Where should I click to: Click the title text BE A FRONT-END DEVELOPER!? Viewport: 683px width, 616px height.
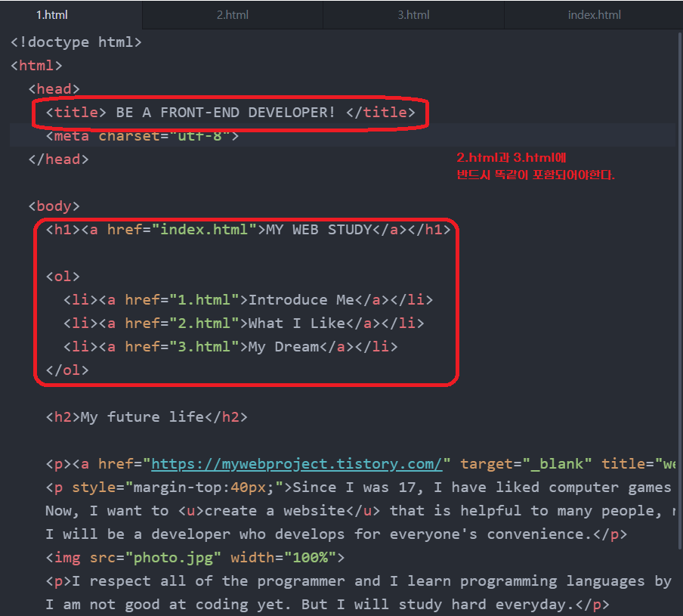[226, 113]
